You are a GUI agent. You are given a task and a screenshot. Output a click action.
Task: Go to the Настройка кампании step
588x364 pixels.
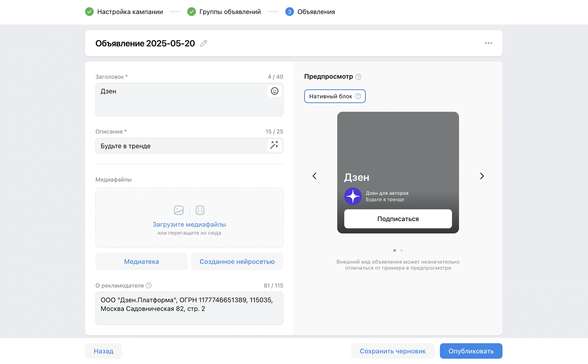[x=130, y=12]
